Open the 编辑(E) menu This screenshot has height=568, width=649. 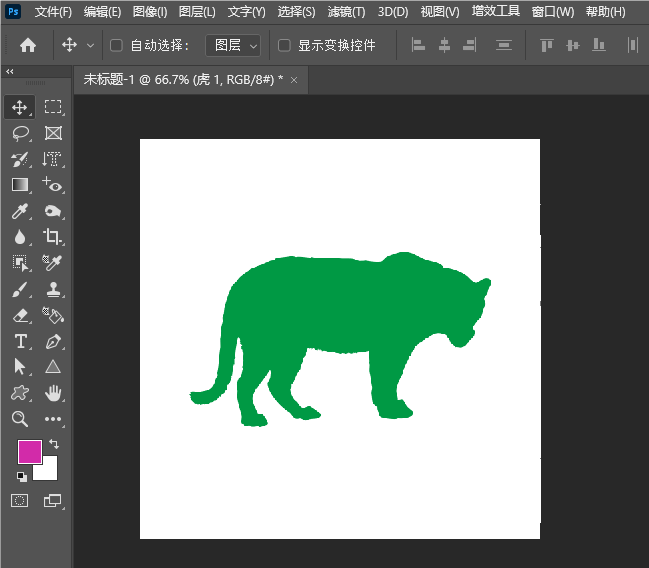pos(102,12)
